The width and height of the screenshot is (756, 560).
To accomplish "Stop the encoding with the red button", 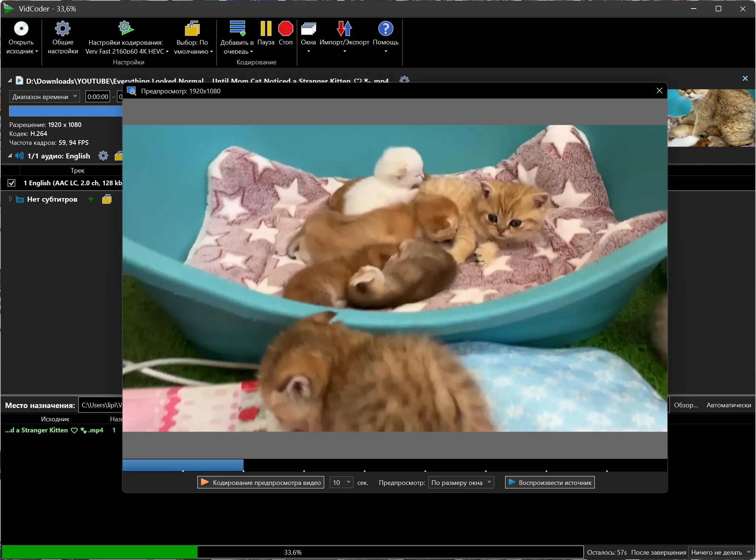I will 285,29.
